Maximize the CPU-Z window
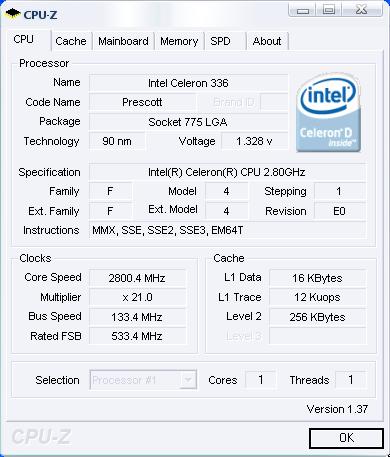The width and height of the screenshot is (390, 457). (x=329, y=9)
